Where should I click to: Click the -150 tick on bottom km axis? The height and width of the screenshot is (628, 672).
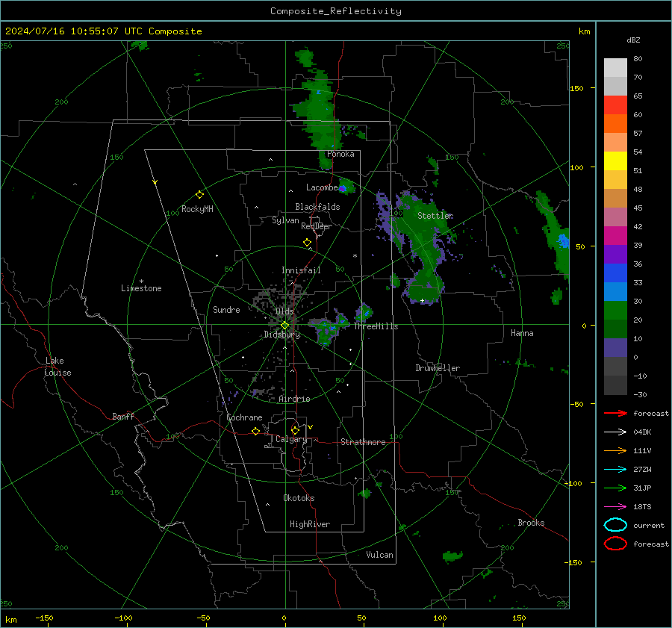pos(44,618)
